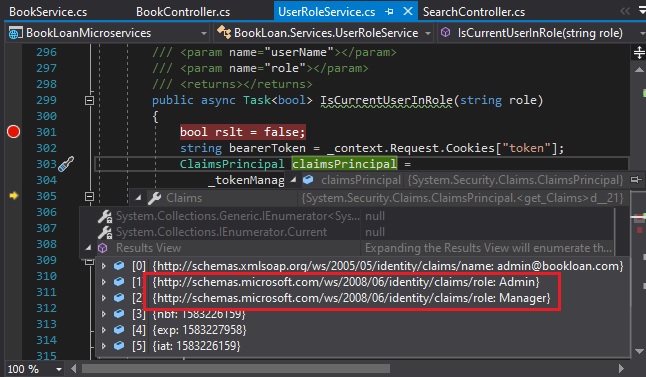The image size is (646, 377).
Task: Open the BookLoanMicroservices project dropdown
Action: tap(204, 33)
